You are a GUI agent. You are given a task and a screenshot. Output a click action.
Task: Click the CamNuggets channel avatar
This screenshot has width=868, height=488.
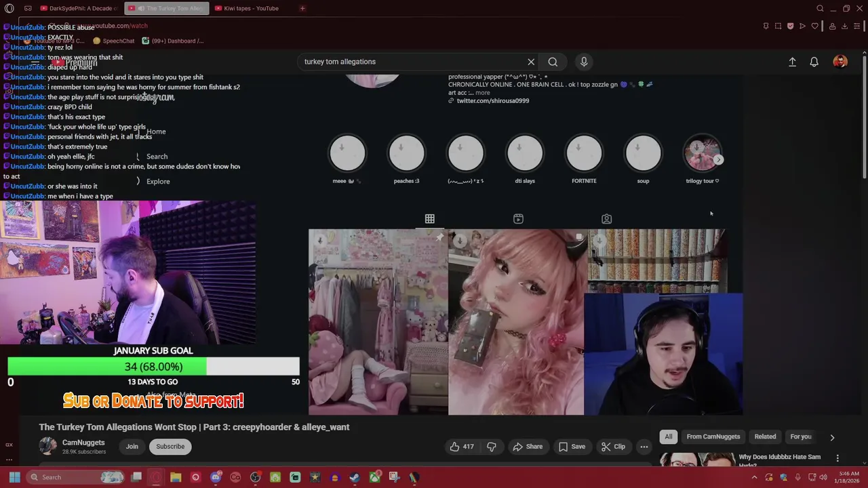[x=48, y=447]
